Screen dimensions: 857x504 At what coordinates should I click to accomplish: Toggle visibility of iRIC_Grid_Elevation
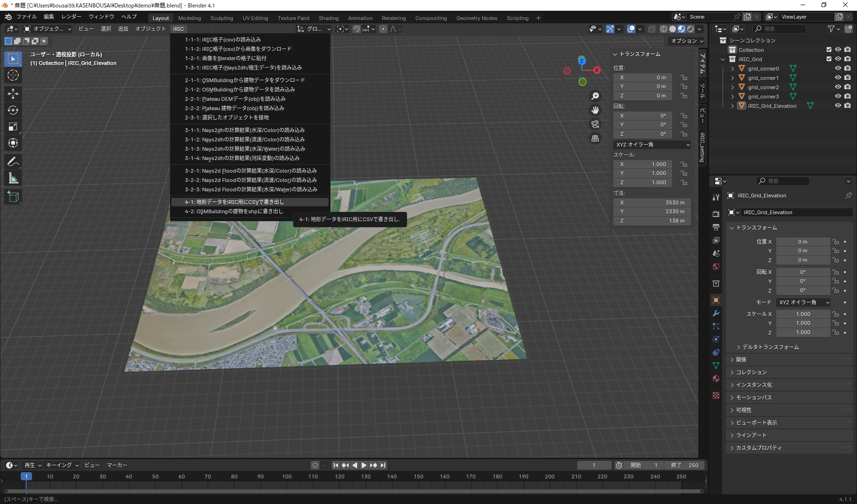coord(838,106)
